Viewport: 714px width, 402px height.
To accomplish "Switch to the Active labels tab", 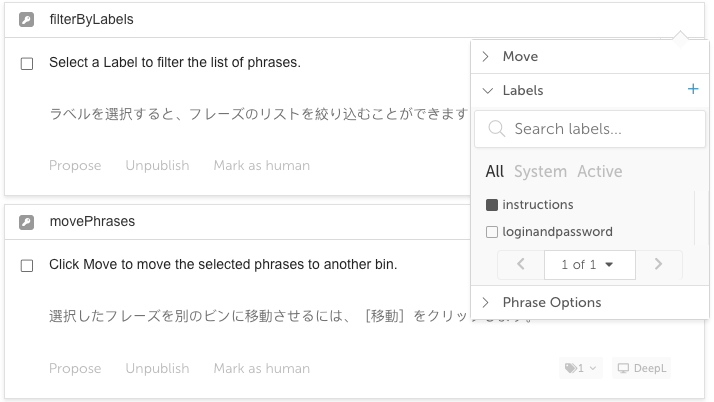I will (x=600, y=172).
